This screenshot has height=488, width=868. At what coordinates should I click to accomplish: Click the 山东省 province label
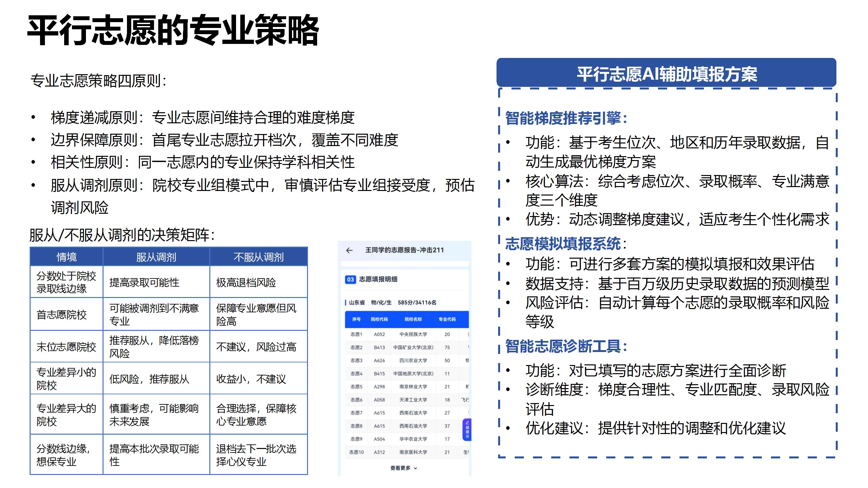pyautogui.click(x=357, y=303)
